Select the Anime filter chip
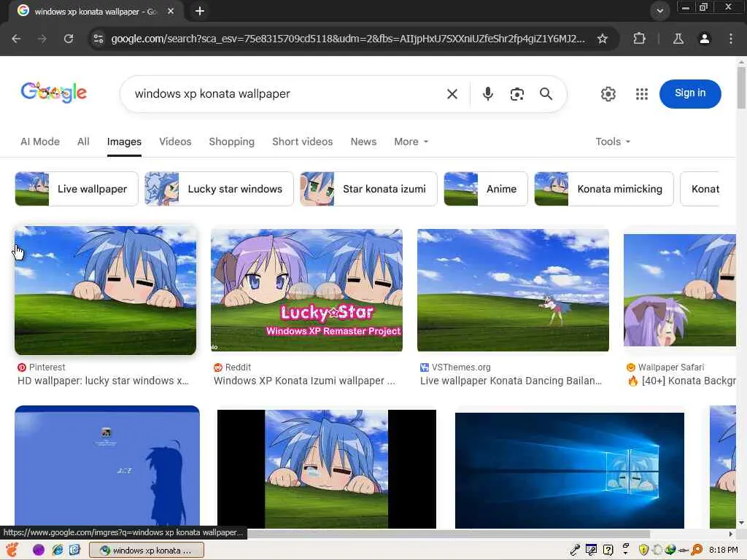747x560 pixels. point(485,189)
